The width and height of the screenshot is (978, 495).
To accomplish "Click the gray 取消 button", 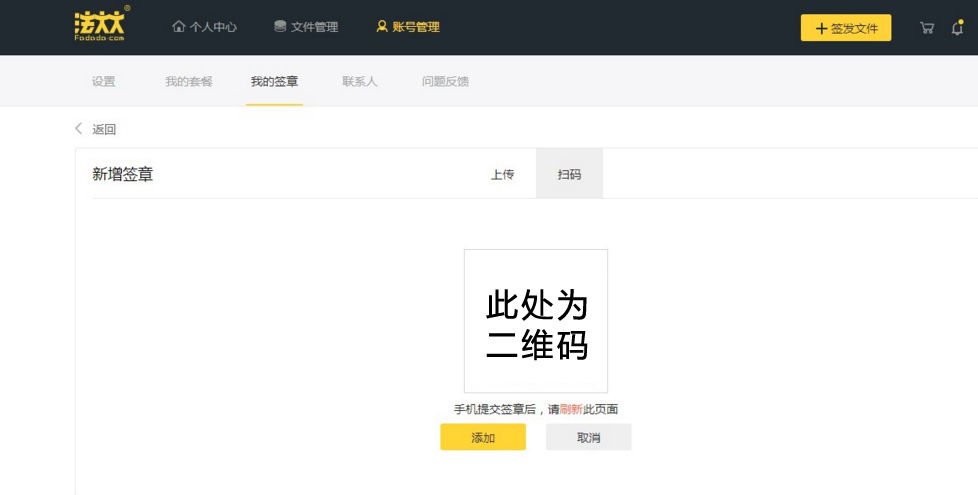I will click(x=588, y=437).
